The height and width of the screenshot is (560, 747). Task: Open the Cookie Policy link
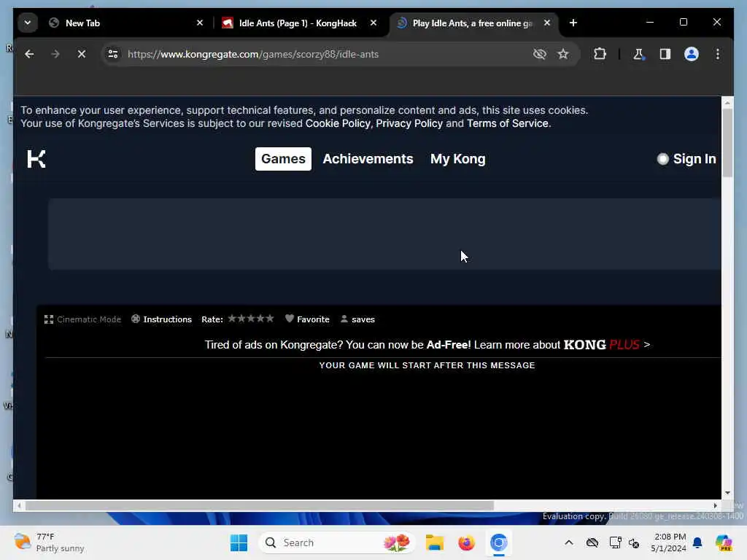[x=338, y=123]
